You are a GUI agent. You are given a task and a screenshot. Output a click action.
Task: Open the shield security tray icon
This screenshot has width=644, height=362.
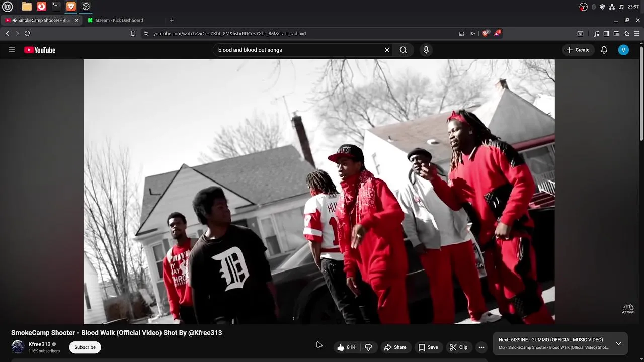tap(602, 7)
